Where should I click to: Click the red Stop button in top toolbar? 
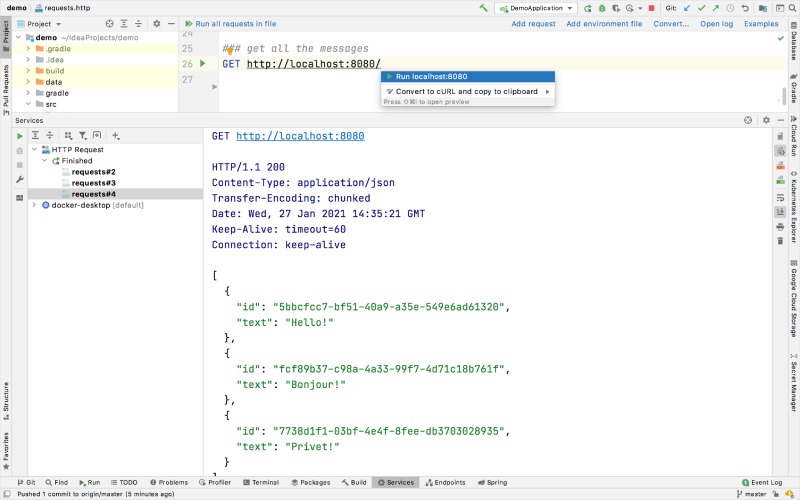(652, 8)
